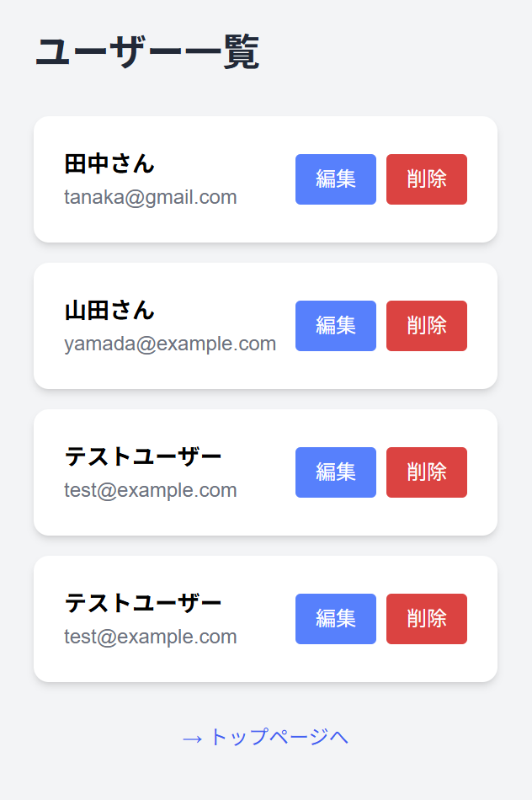The width and height of the screenshot is (532, 800).
Task: Delete the first テストユーザー entry
Action: pyautogui.click(x=426, y=472)
